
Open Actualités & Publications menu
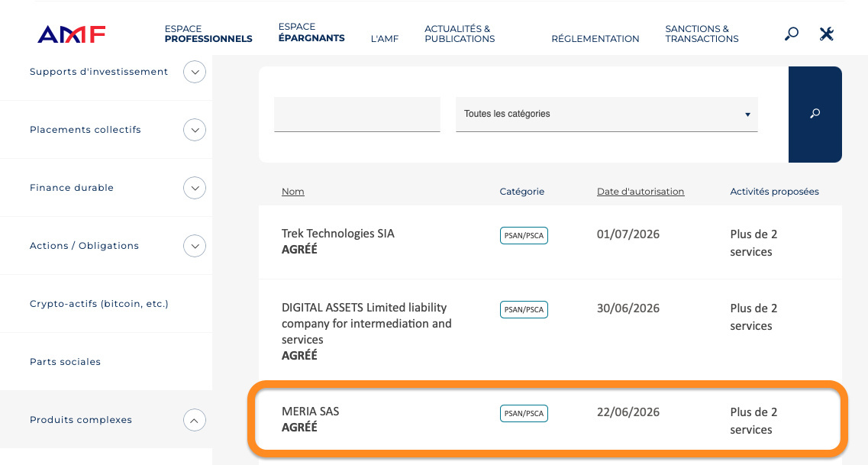click(x=460, y=34)
